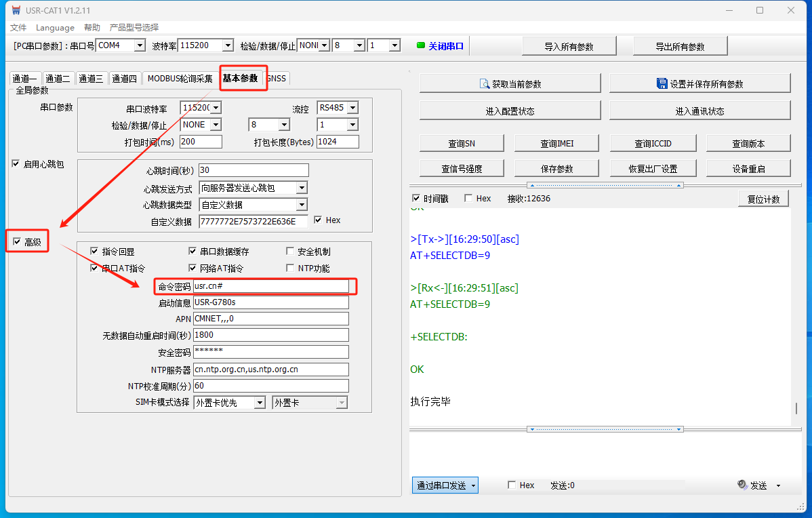Click 导出所有参数 button

tap(681, 46)
